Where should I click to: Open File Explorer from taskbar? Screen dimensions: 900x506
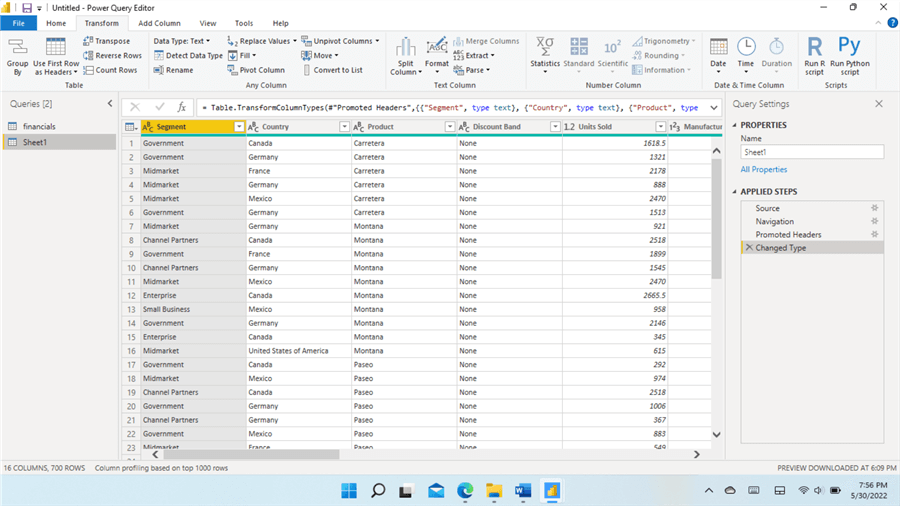coord(494,491)
